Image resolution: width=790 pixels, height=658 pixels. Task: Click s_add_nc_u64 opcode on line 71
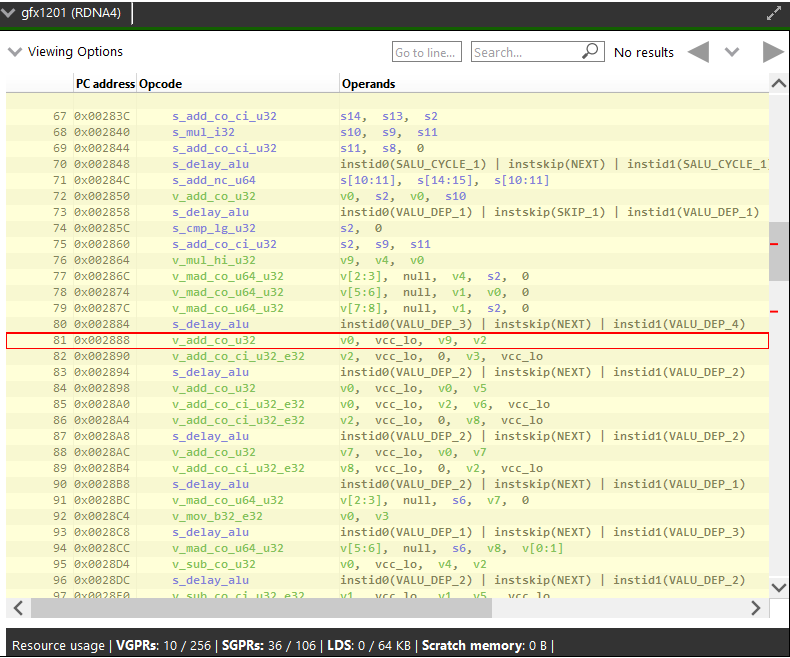[213, 180]
